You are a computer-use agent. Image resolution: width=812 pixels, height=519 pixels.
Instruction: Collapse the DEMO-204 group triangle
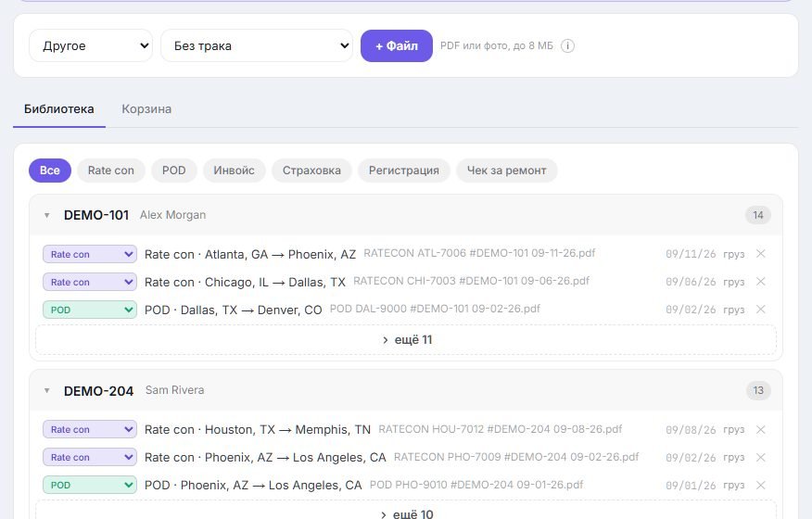47,390
